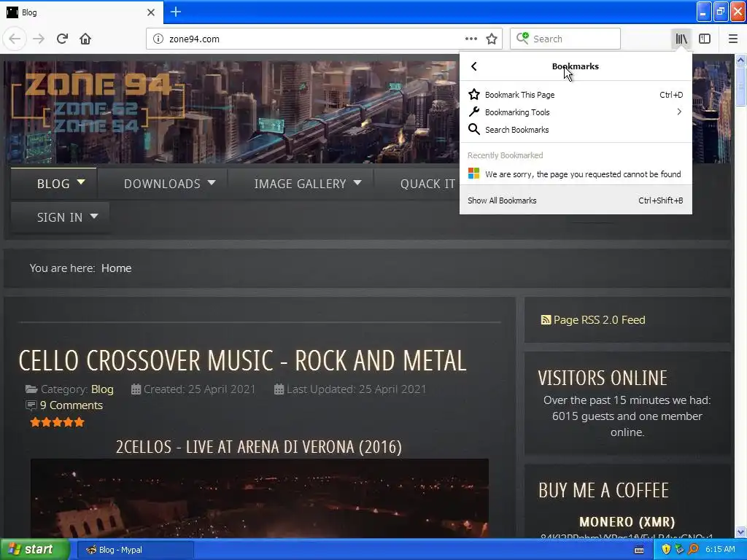Viewport: 747px width, 560px height.
Task: Click the taskbar clock showing 6:15 AM
Action: click(x=720, y=550)
